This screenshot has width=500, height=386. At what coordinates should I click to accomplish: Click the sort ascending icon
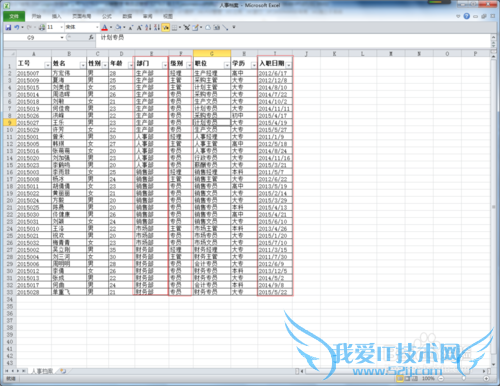[148, 27]
